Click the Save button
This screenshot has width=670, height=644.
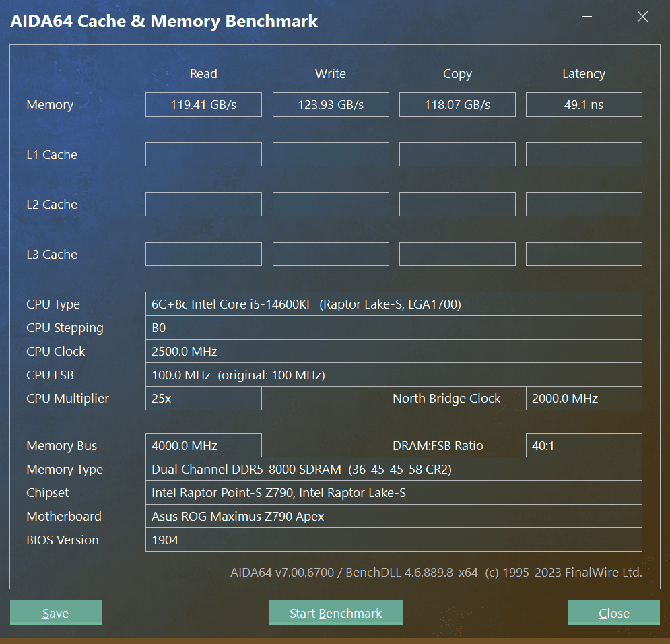55,612
